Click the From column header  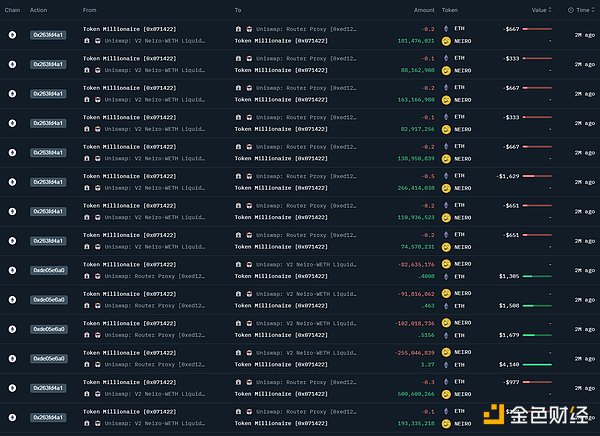click(90, 10)
